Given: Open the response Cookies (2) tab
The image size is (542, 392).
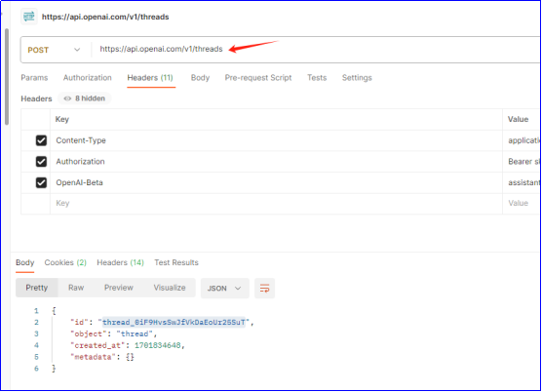Looking at the screenshot, I should [65, 262].
